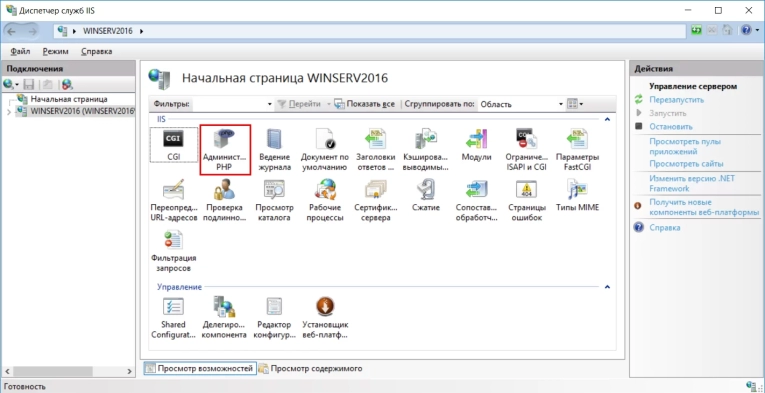Switch to Просмотр возможностей tab

(x=200, y=368)
